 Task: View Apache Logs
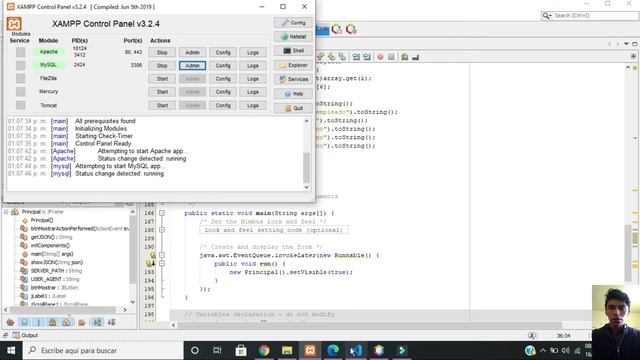click(253, 52)
